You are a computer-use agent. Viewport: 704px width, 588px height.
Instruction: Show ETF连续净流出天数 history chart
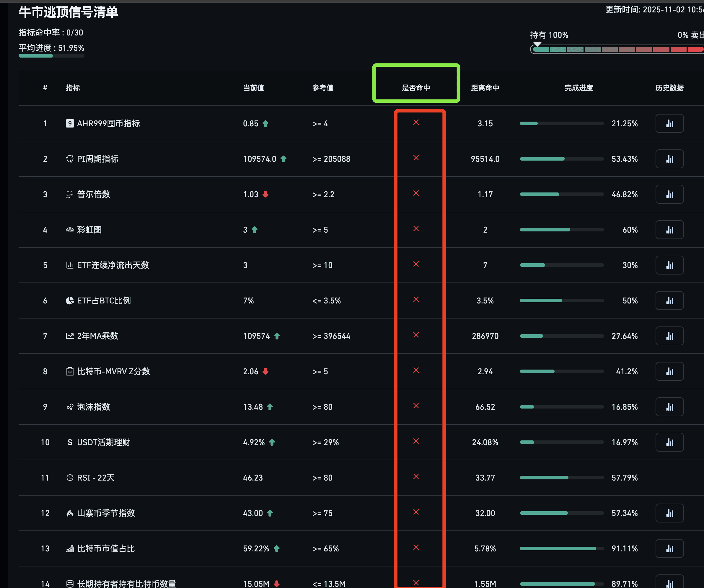(669, 265)
